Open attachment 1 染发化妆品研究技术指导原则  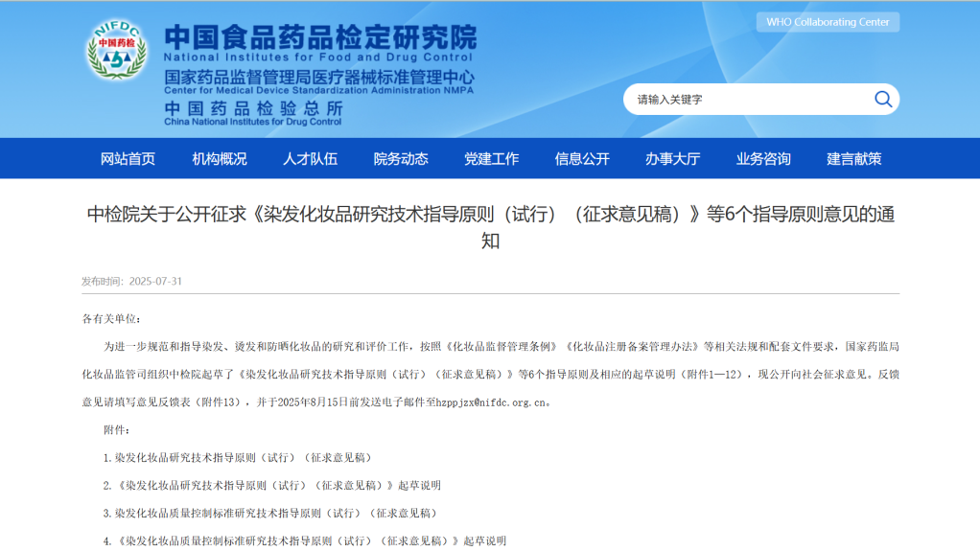(x=238, y=458)
